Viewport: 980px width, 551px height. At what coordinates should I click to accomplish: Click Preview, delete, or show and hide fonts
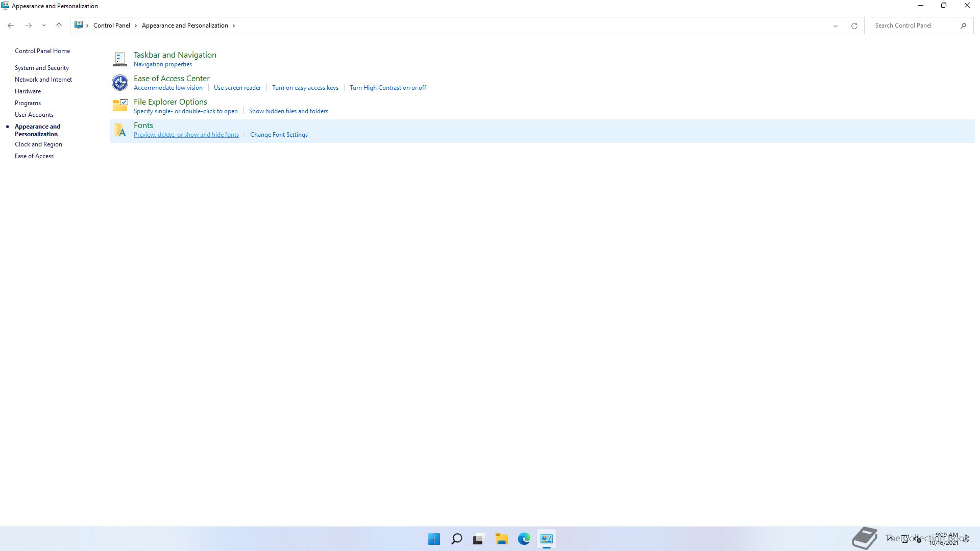186,135
